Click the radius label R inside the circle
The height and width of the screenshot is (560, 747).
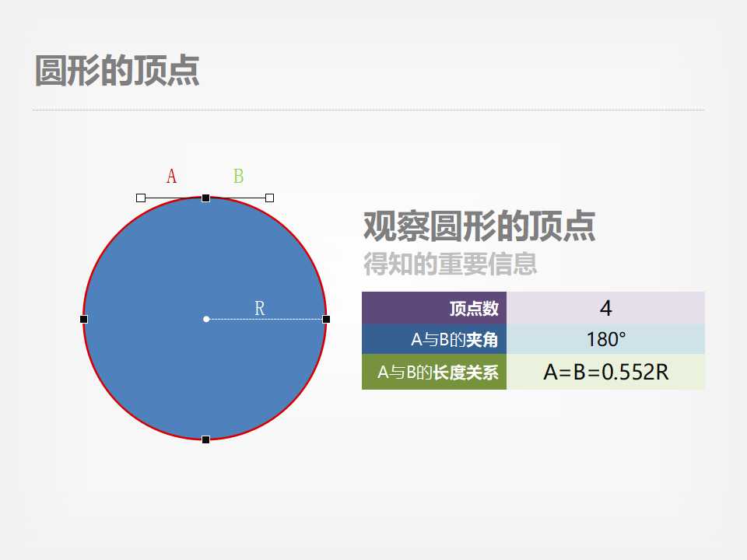(261, 307)
